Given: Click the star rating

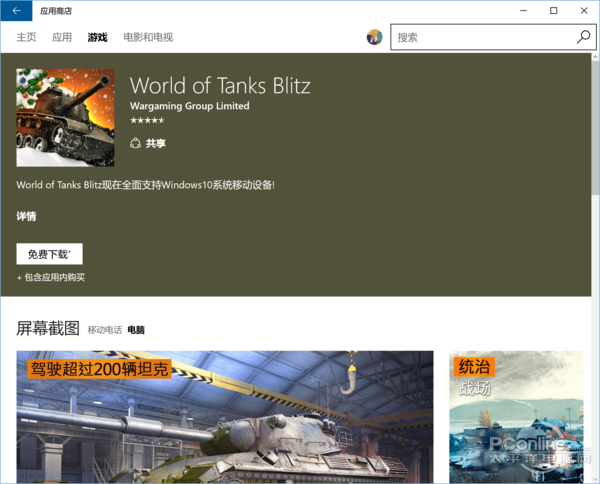Looking at the screenshot, I should [147, 121].
